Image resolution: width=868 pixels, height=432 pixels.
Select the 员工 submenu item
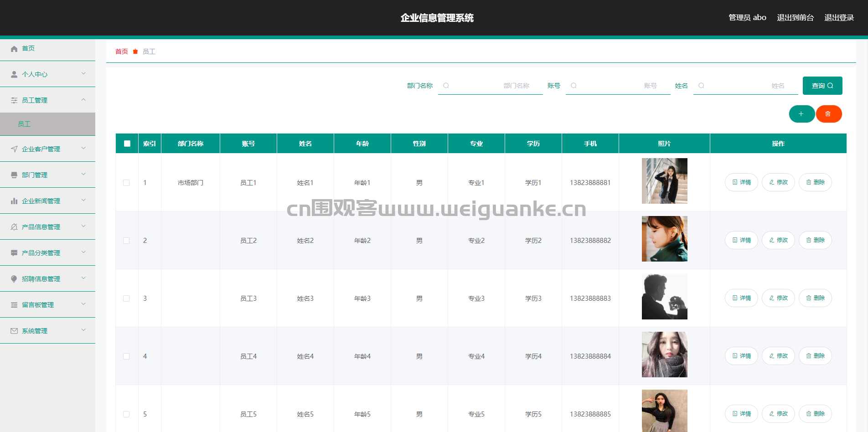point(47,124)
